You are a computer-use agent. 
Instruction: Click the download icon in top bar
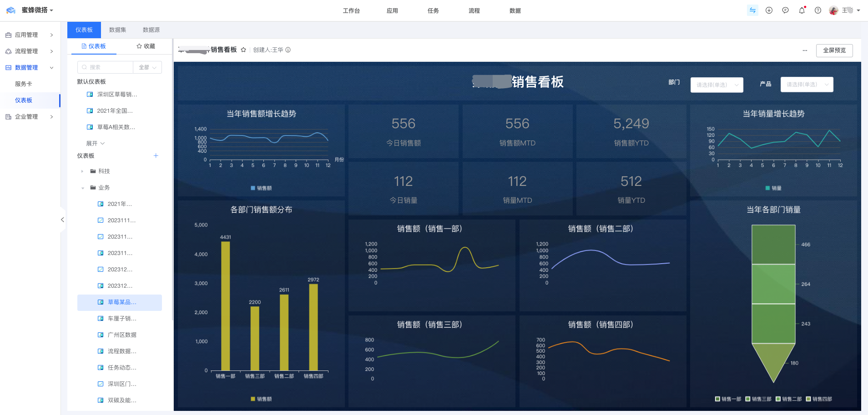769,10
